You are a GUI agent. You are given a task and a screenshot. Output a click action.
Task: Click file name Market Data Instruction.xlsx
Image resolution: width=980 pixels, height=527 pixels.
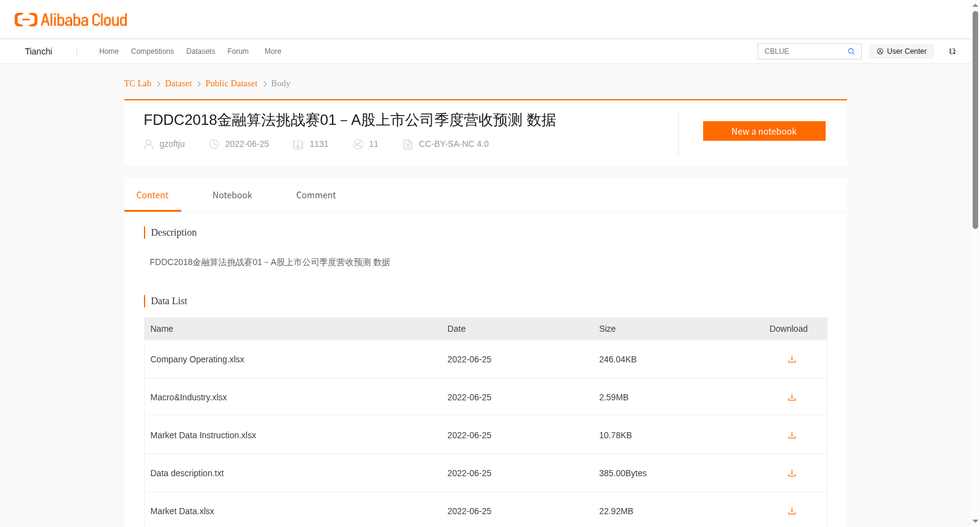click(x=203, y=435)
